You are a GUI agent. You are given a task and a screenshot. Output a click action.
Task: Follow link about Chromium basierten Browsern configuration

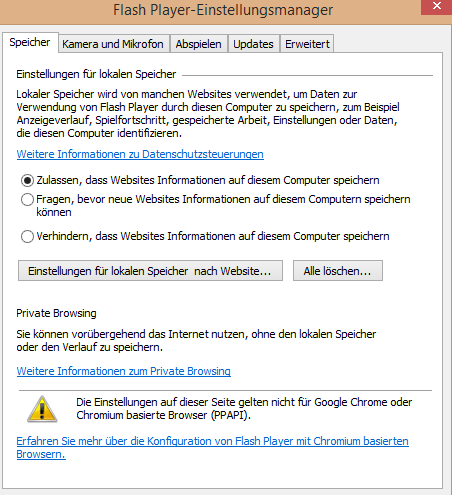click(x=212, y=448)
